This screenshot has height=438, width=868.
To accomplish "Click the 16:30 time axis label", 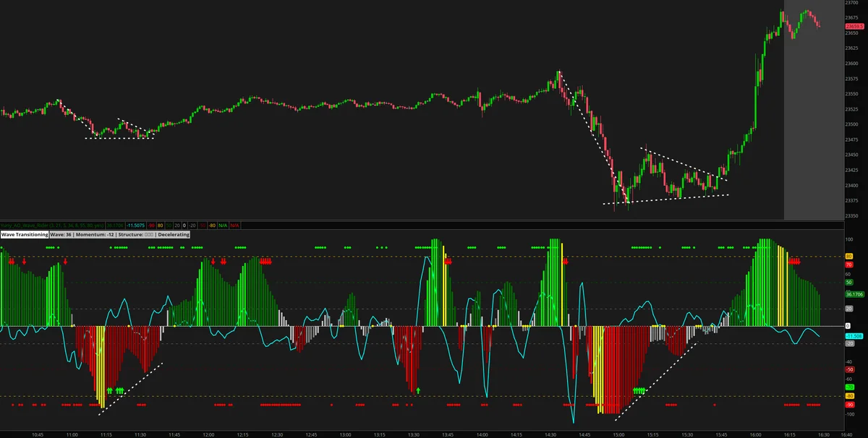I will pos(824,434).
